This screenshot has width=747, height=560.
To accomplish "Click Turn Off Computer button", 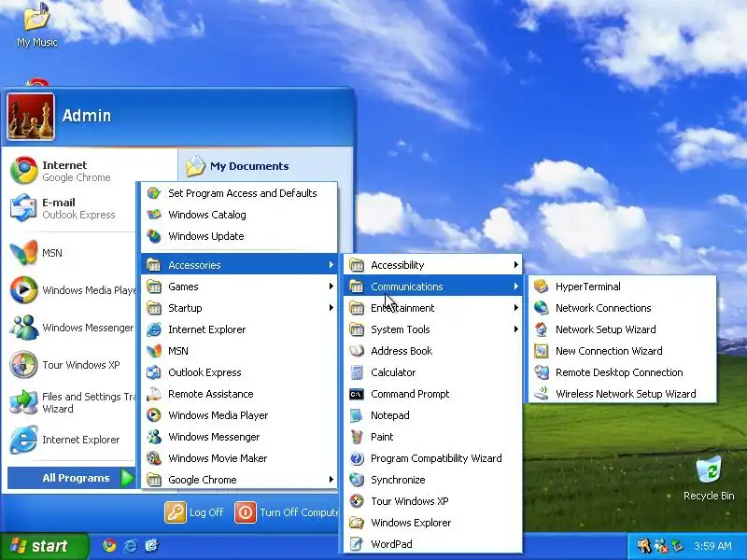I will 287,512.
